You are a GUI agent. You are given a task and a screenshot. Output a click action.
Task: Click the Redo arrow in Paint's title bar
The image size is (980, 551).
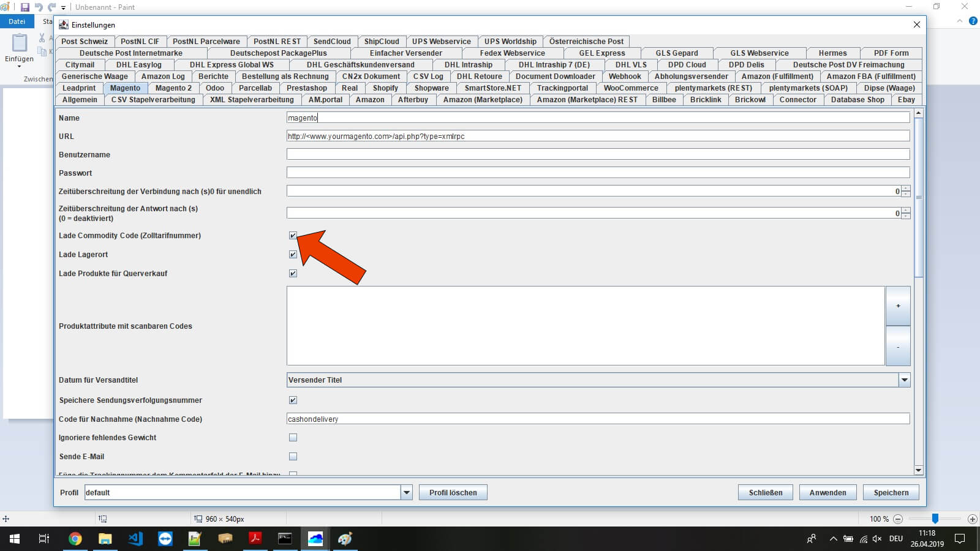click(x=51, y=7)
